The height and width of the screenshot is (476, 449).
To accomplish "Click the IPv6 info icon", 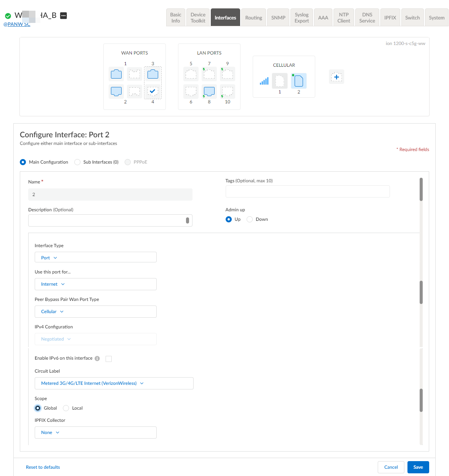I will click(97, 359).
